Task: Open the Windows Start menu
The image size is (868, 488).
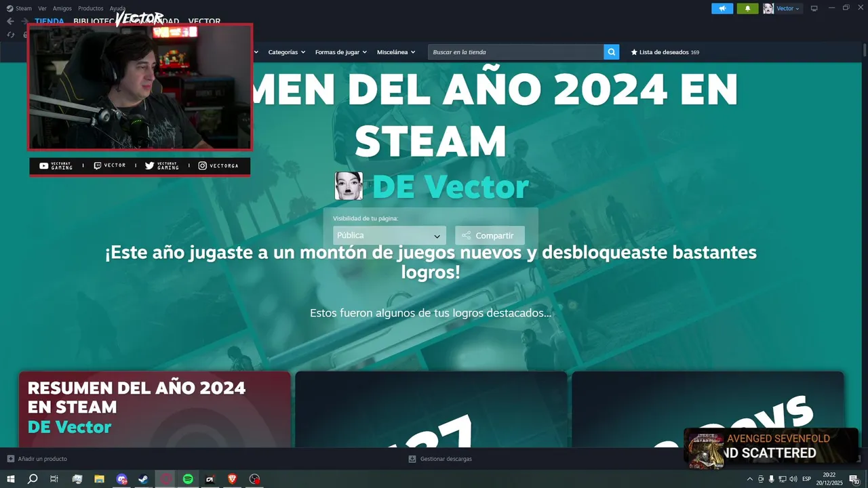Action: click(x=11, y=479)
